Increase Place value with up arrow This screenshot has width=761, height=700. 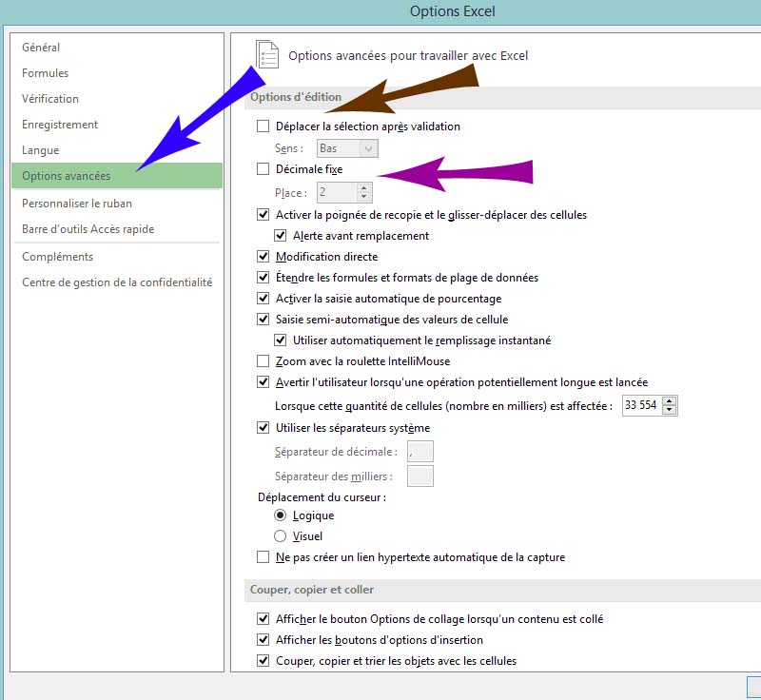click(364, 187)
